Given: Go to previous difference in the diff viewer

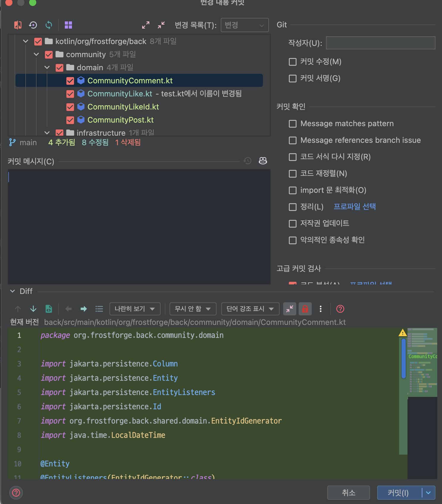Looking at the screenshot, I should pyautogui.click(x=18, y=309).
